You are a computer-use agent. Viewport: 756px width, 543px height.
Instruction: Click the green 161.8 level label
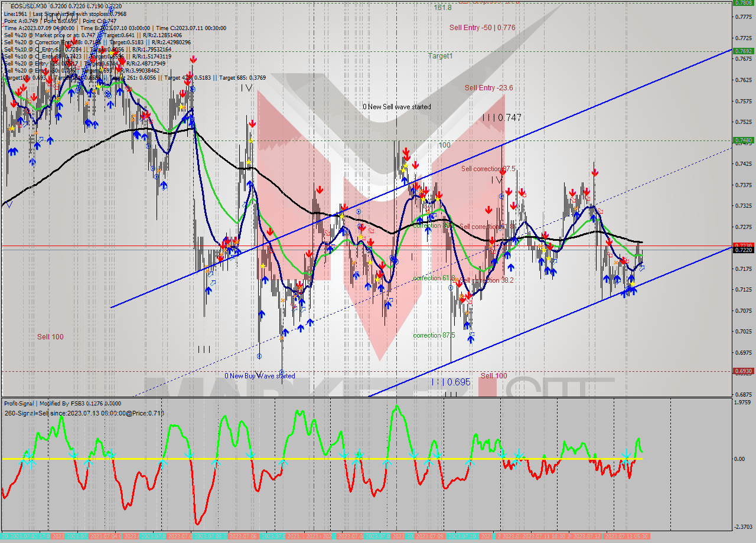(442, 8)
